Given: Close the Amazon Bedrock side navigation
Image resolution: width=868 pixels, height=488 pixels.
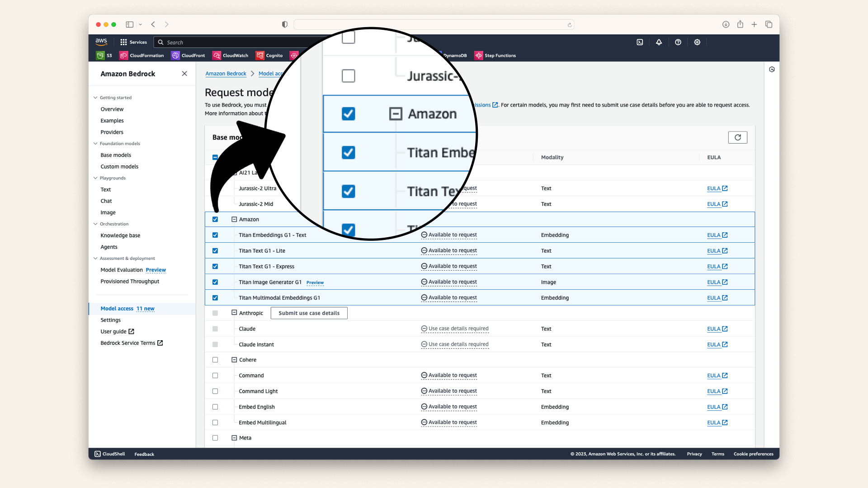Looking at the screenshot, I should (x=184, y=74).
